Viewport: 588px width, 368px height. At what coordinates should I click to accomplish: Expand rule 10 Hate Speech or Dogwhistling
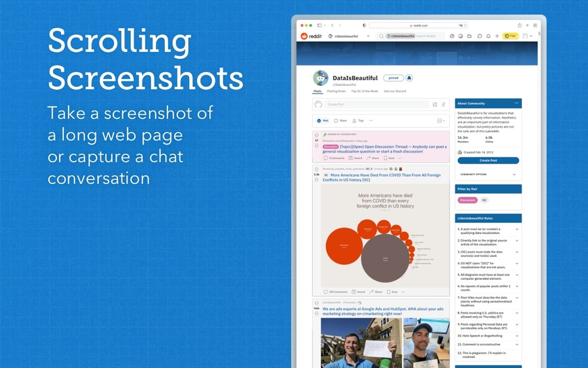coord(517,335)
